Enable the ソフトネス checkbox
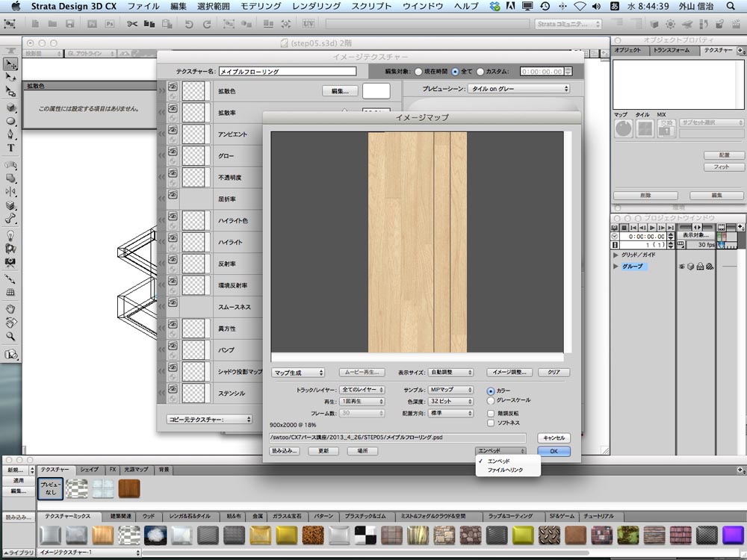Image resolution: width=747 pixels, height=560 pixels. [x=491, y=423]
